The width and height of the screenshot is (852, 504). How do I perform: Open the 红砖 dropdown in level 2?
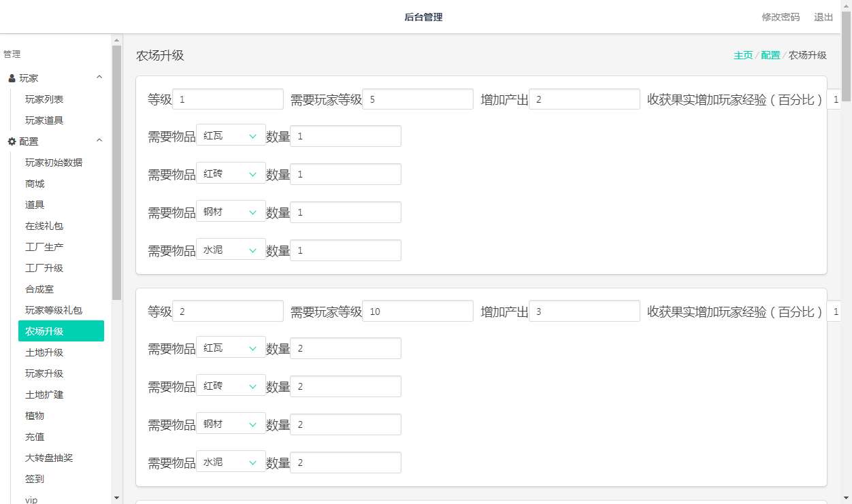(x=231, y=386)
